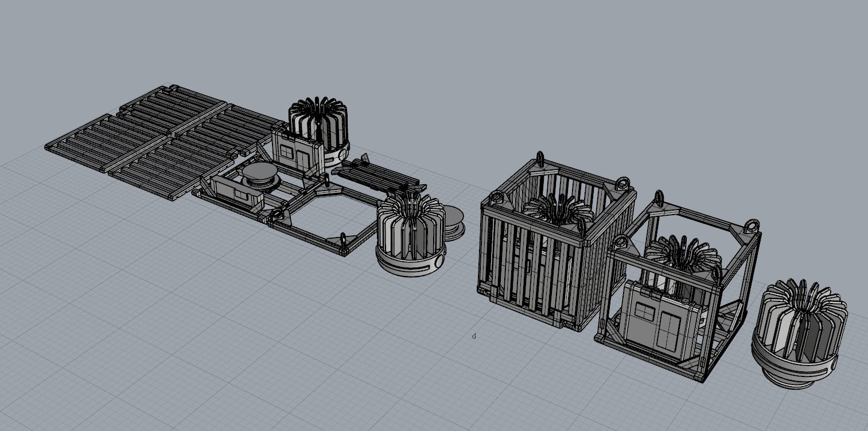Pick the finned cylinder behind the upright door panel
868x431 pixels.
(319, 121)
